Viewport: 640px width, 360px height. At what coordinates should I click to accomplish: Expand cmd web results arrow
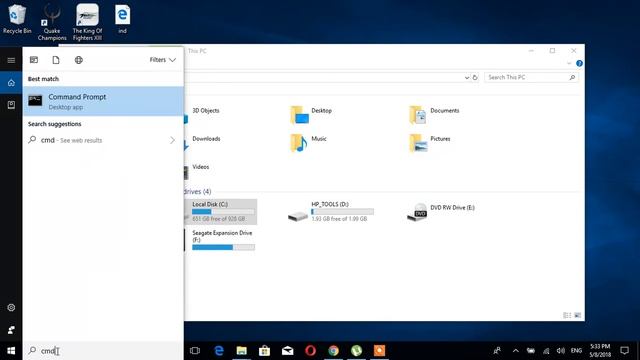pos(172,140)
